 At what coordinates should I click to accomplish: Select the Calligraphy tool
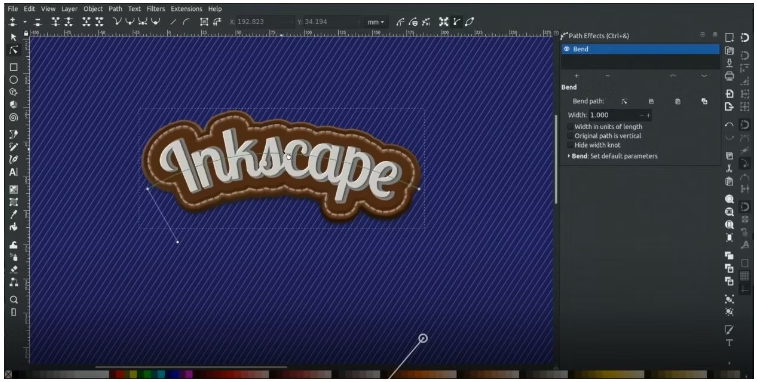point(14,159)
